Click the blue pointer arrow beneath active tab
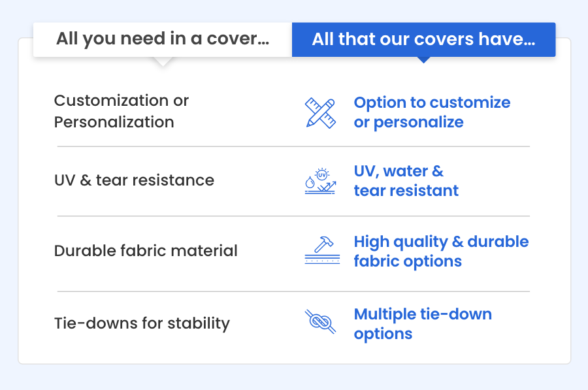The height and width of the screenshot is (390, 588). (x=423, y=59)
